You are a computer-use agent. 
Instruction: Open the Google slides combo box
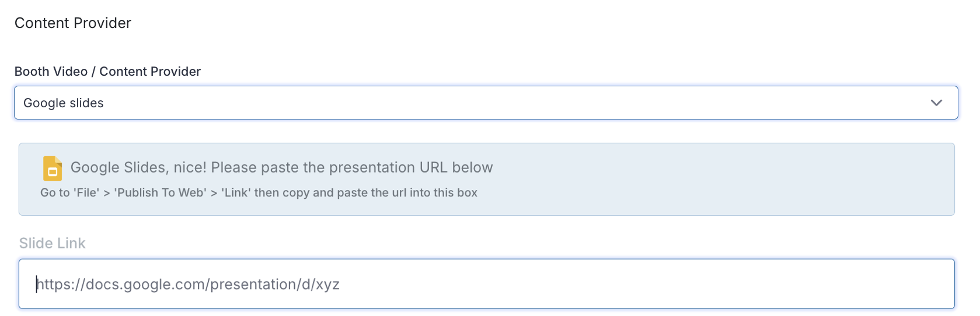[x=486, y=103]
